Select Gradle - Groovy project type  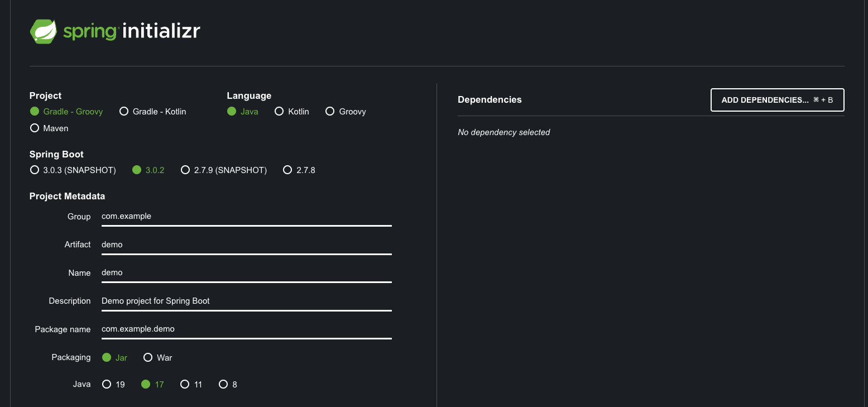coord(66,112)
